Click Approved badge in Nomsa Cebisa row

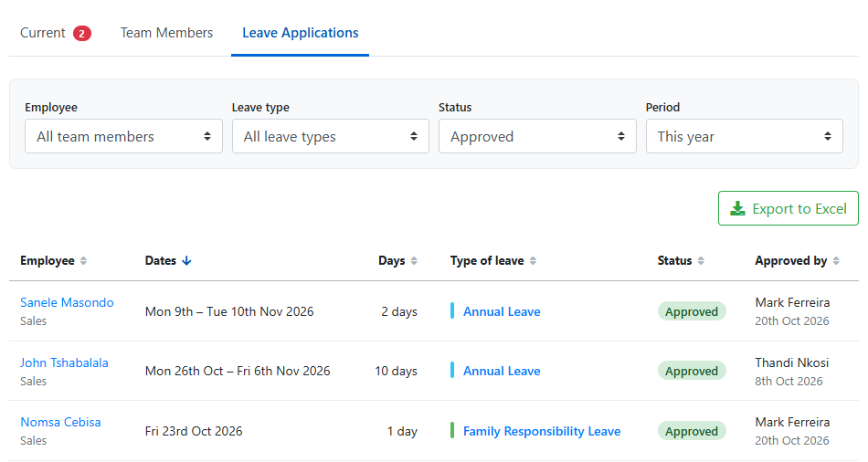point(692,431)
